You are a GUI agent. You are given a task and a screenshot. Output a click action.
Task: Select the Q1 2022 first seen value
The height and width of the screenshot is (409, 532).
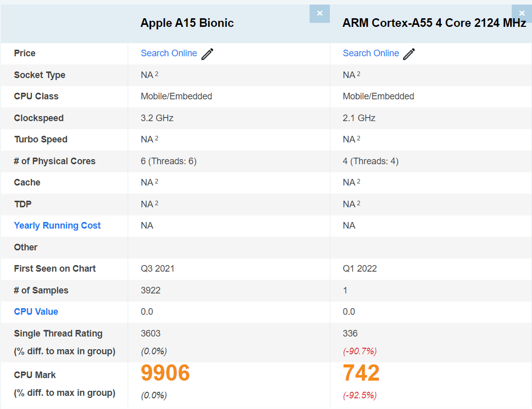tap(360, 269)
